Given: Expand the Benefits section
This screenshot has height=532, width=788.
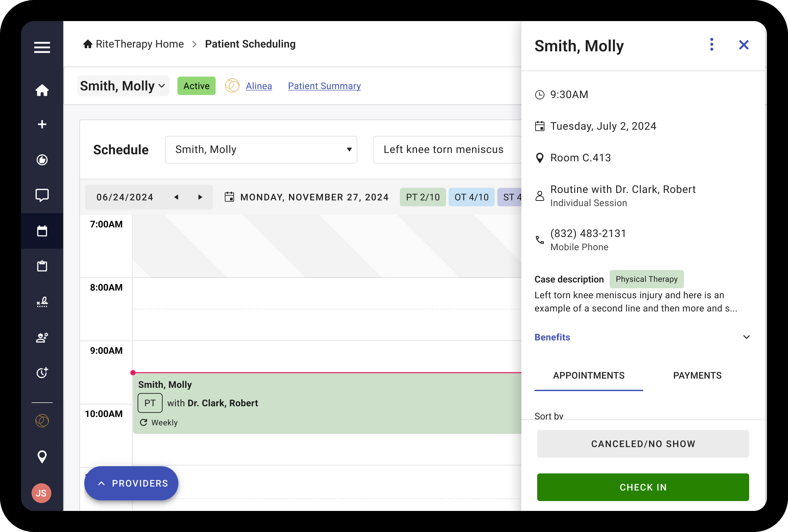Looking at the screenshot, I should tap(643, 337).
